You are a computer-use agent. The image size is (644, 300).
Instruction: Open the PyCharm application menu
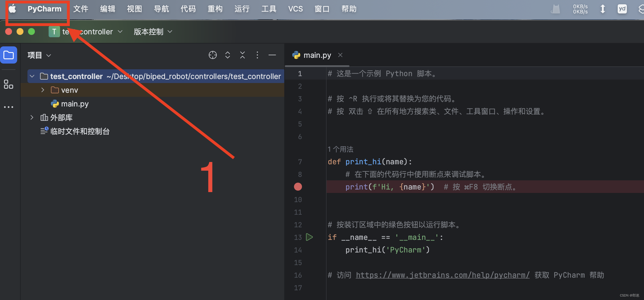pyautogui.click(x=44, y=9)
